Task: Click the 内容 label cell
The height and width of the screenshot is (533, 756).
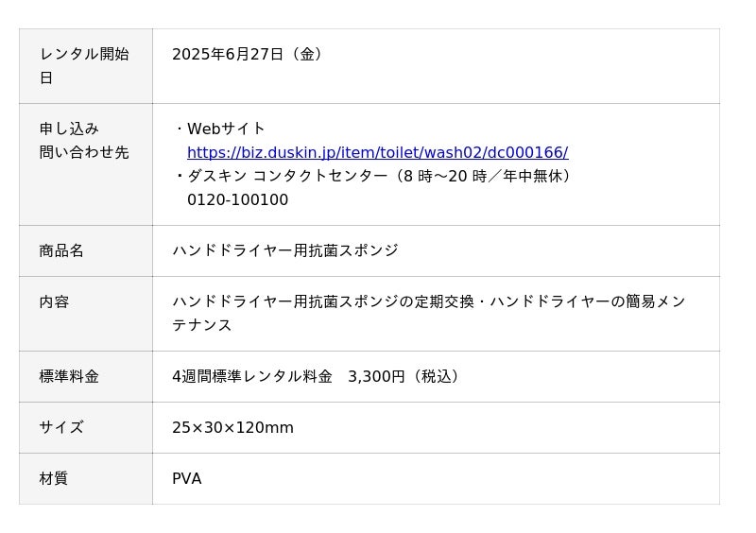Action: click(86, 314)
